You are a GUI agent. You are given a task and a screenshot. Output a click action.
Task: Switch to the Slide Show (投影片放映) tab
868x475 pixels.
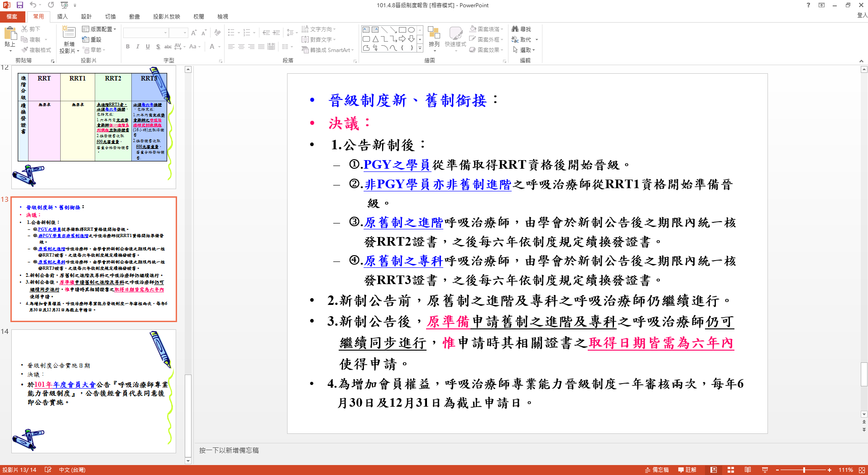166,17
